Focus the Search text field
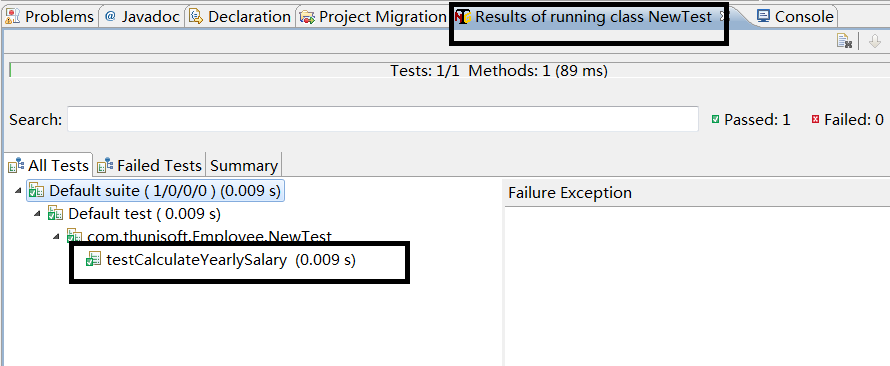 tap(383, 120)
